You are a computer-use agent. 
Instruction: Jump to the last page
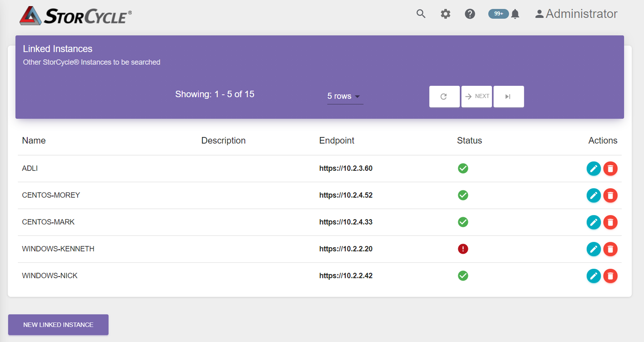click(x=508, y=96)
